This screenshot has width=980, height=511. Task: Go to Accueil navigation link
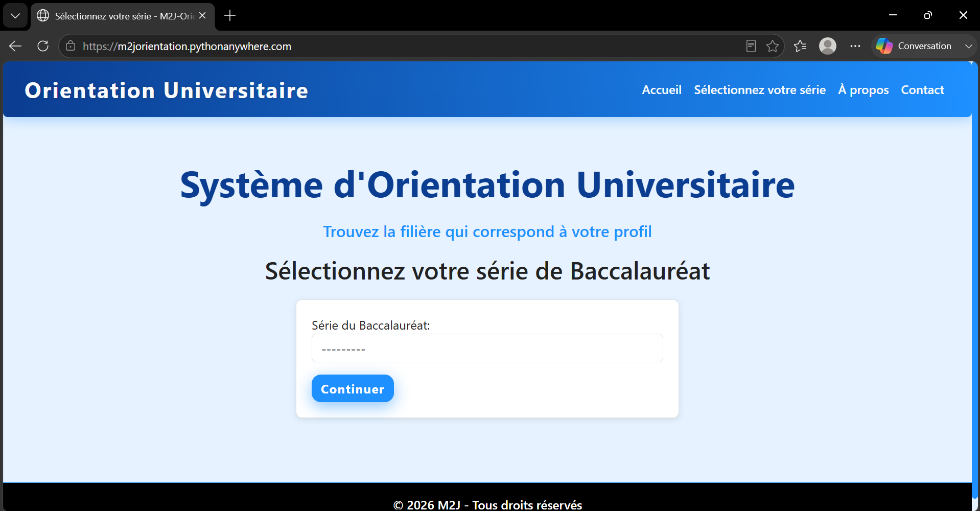click(x=662, y=90)
